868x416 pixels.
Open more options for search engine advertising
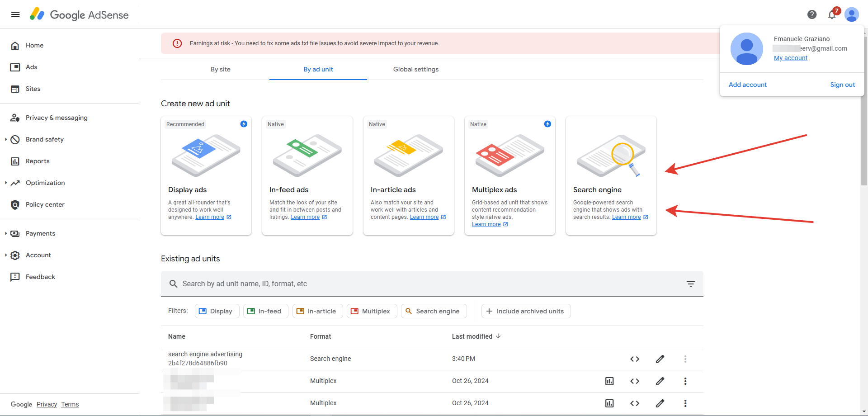[685, 359]
